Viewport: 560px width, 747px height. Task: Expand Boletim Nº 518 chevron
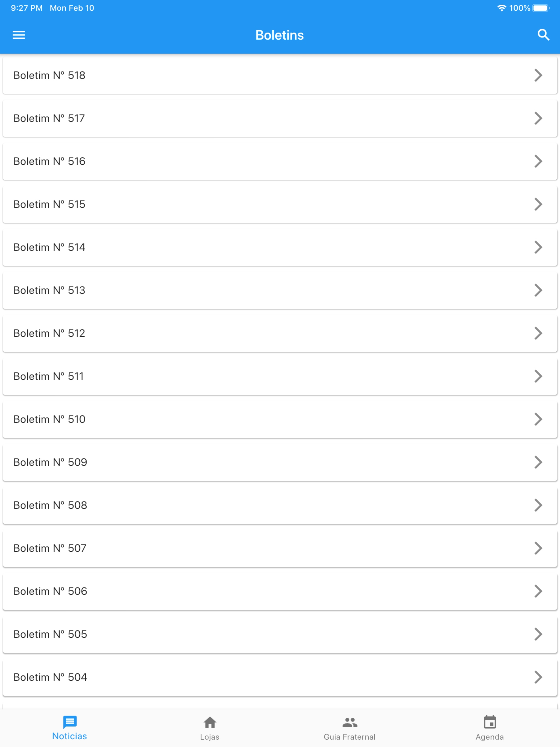coord(538,75)
